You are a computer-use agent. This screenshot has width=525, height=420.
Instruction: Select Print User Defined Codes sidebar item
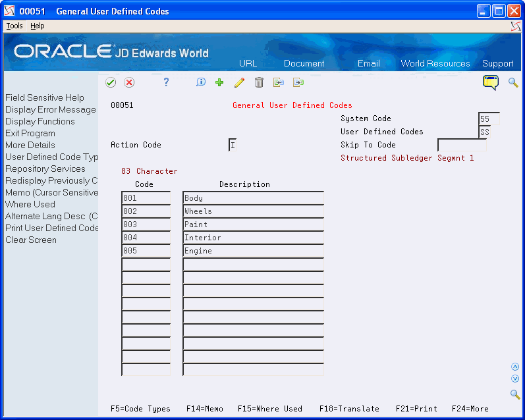tap(51, 228)
